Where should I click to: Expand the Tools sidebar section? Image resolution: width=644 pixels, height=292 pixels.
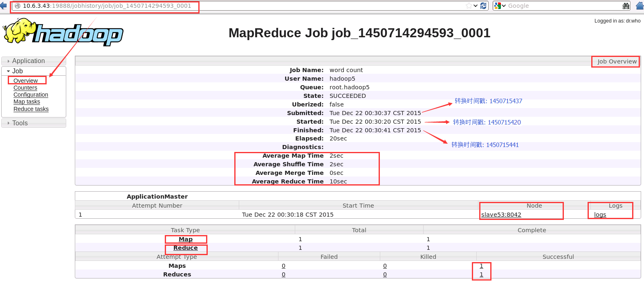(34, 123)
